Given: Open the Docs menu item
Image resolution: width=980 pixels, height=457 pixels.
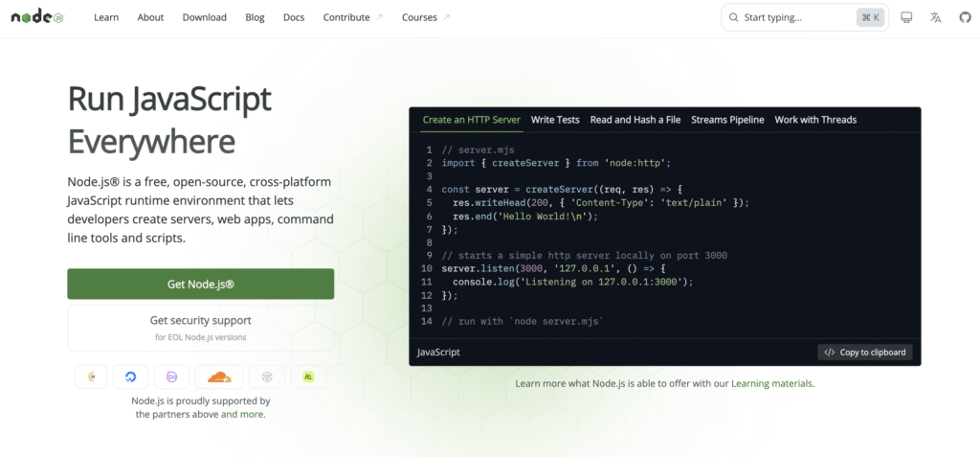Looking at the screenshot, I should tap(294, 17).
